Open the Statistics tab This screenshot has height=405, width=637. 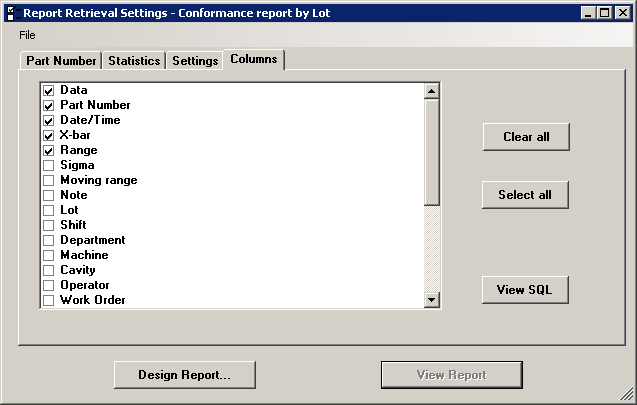pos(134,61)
